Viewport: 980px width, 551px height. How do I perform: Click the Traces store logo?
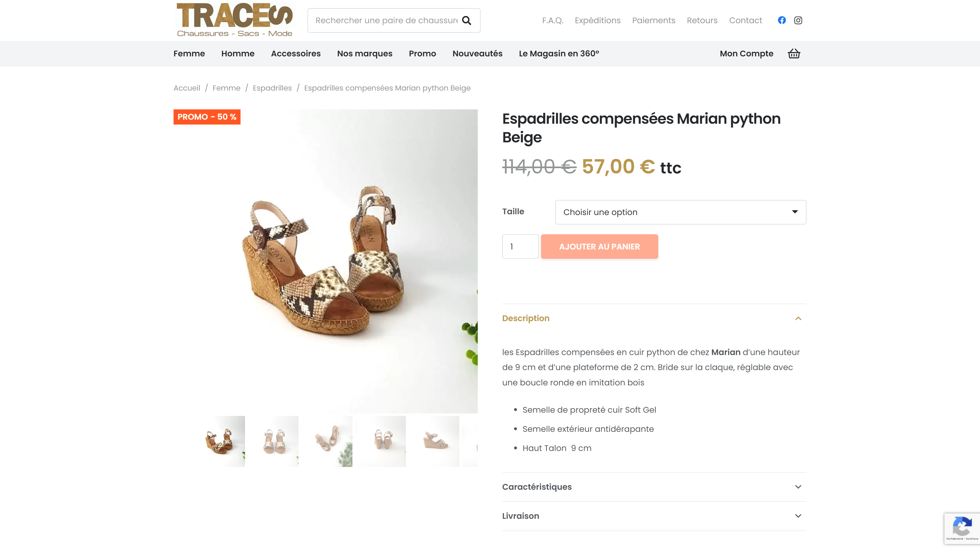pos(235,20)
